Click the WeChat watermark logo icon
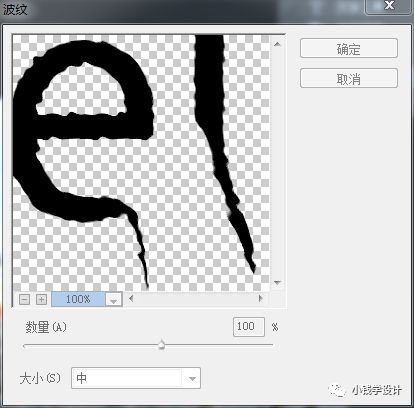Image resolution: width=414 pixels, height=408 pixels. tap(336, 390)
